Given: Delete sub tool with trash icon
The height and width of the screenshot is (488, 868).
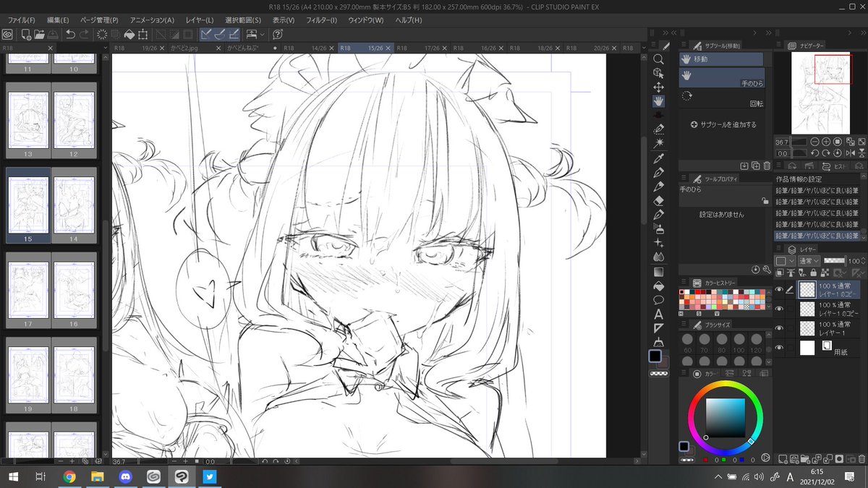Looking at the screenshot, I should point(766,166).
